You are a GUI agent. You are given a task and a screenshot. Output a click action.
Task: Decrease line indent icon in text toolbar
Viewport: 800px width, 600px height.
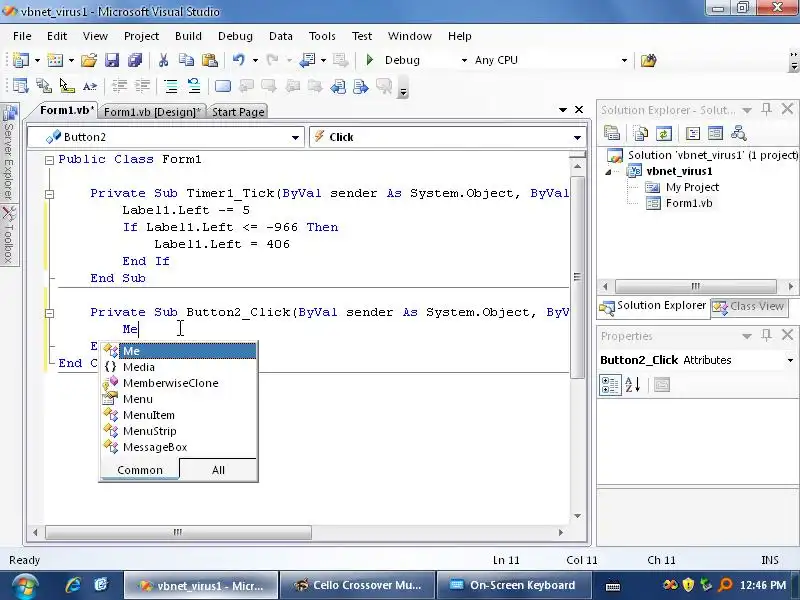pyautogui.click(x=119, y=86)
